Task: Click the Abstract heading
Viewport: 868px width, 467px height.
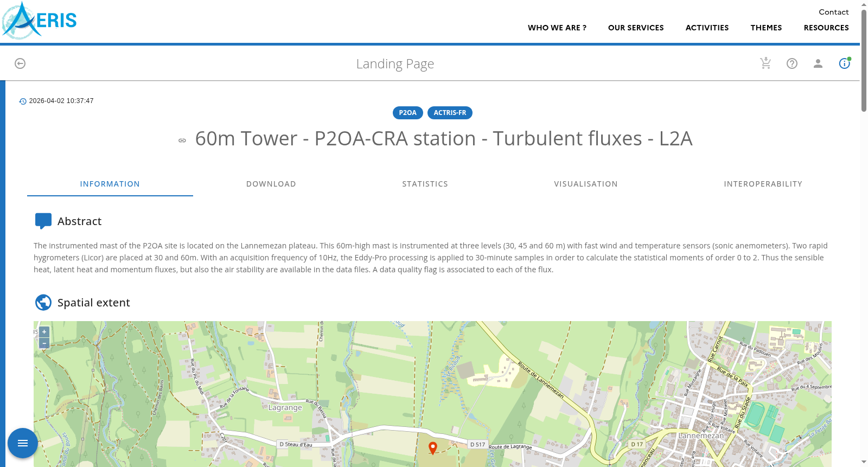Action: 79,221
